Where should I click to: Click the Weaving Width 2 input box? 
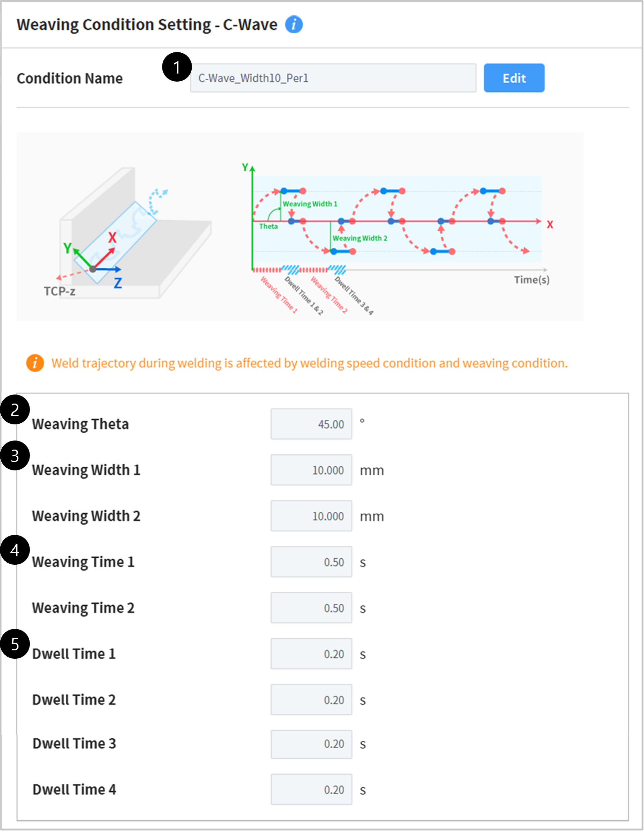[x=311, y=516]
